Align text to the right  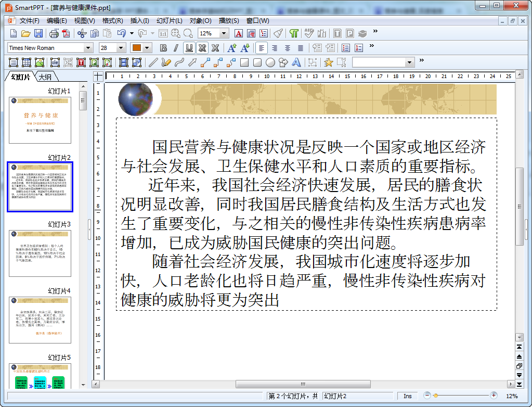coord(275,48)
